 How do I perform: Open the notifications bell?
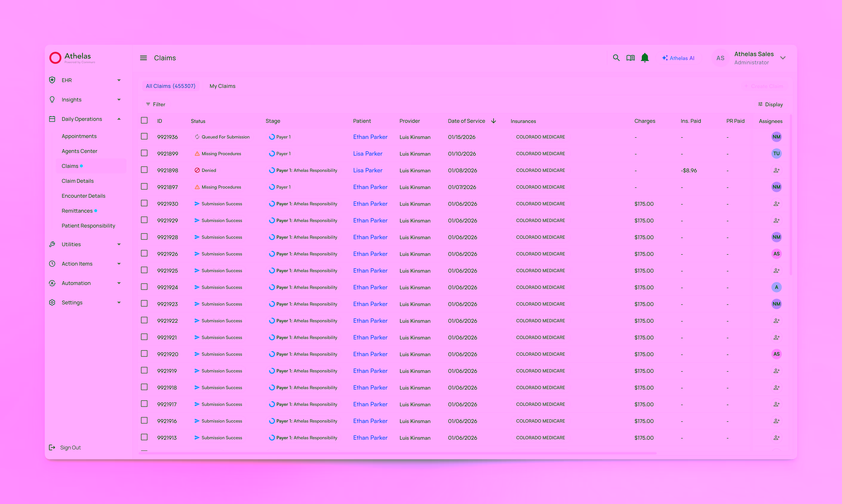pyautogui.click(x=645, y=58)
